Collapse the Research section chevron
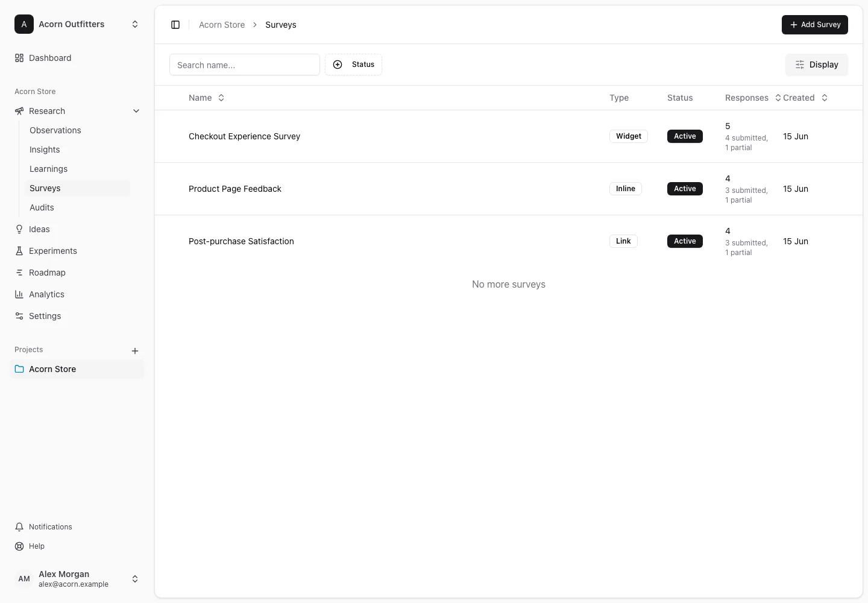 (x=136, y=111)
